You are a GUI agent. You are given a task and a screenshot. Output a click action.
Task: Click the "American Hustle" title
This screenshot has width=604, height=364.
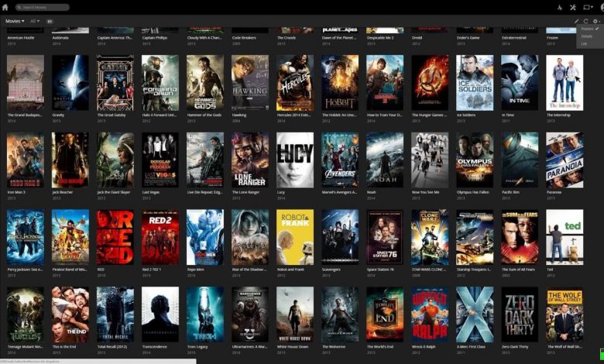(x=21, y=38)
